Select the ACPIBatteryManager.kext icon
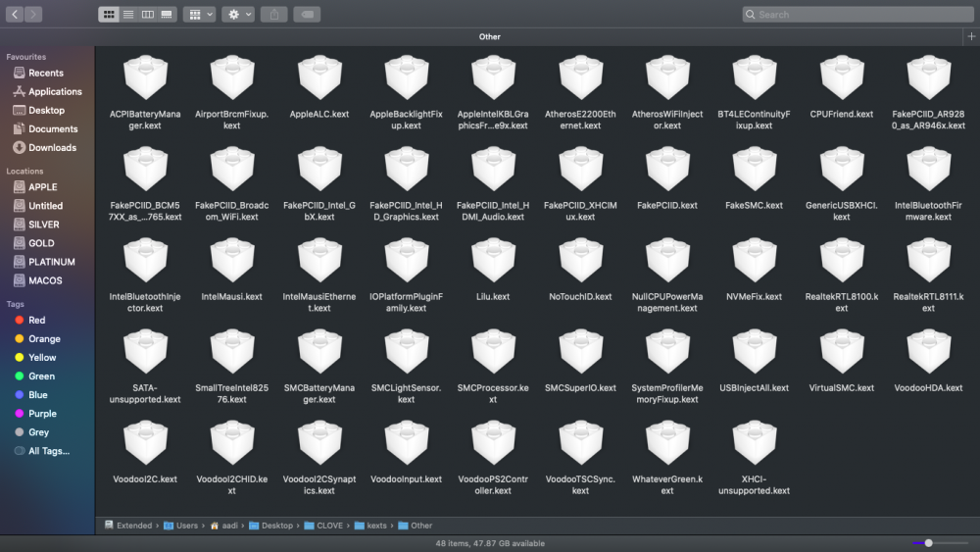Image resolution: width=980 pixels, height=552 pixels. (145, 77)
